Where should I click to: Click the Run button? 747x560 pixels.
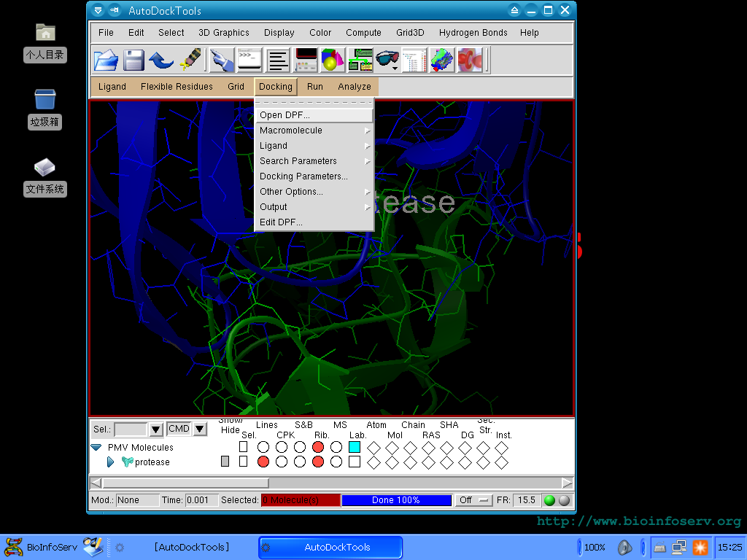[315, 87]
